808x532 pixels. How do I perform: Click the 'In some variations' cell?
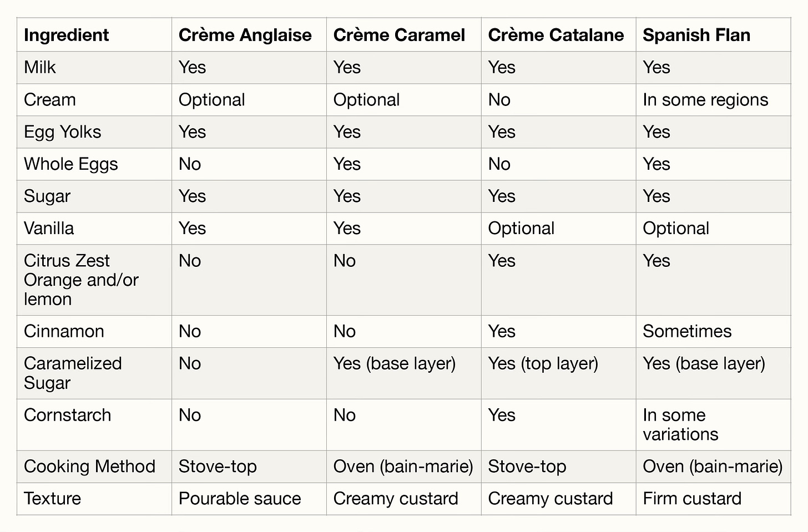680,424
